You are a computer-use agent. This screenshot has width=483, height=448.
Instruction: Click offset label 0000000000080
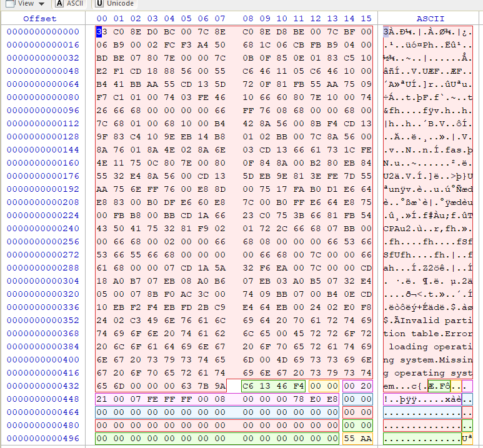[x=43, y=97]
